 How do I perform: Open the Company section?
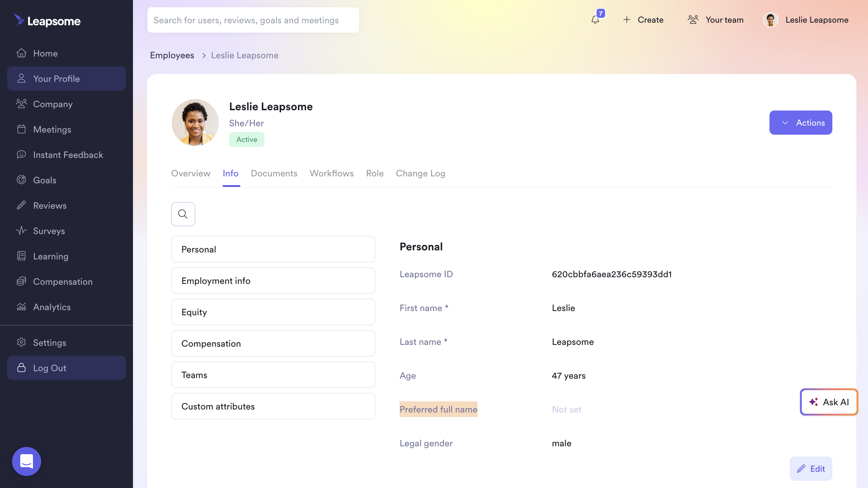click(66, 104)
